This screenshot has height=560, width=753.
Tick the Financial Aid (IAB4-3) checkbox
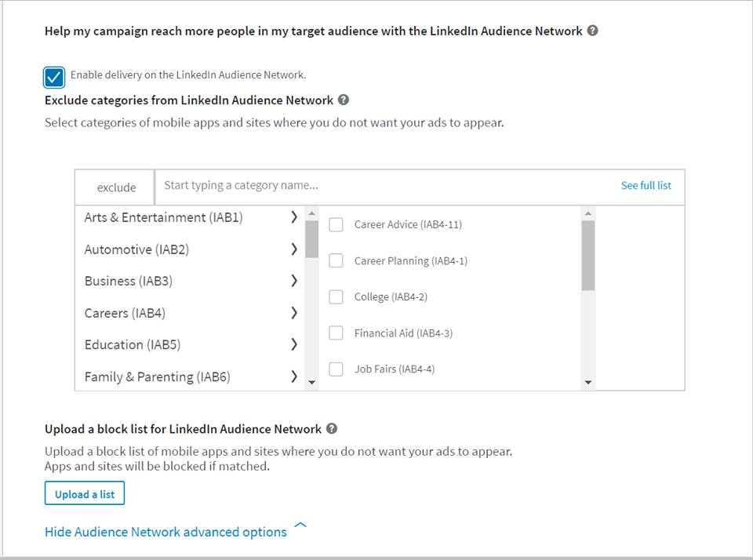[336, 333]
